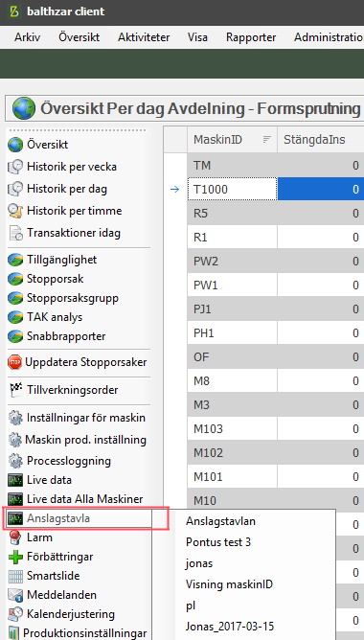Choose Visning maskinID in the submenu
This screenshot has width=364, height=640.
(x=229, y=584)
